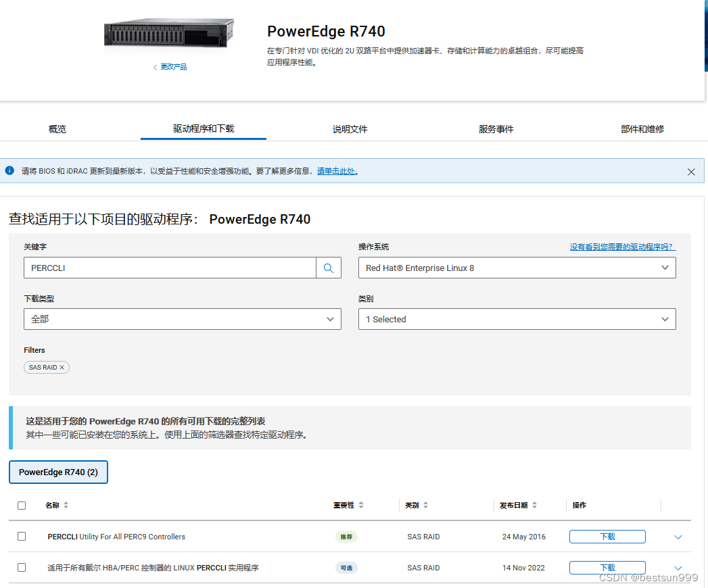Switch to the 驱动程序和下载 tab
The image size is (708, 588).
point(204,128)
